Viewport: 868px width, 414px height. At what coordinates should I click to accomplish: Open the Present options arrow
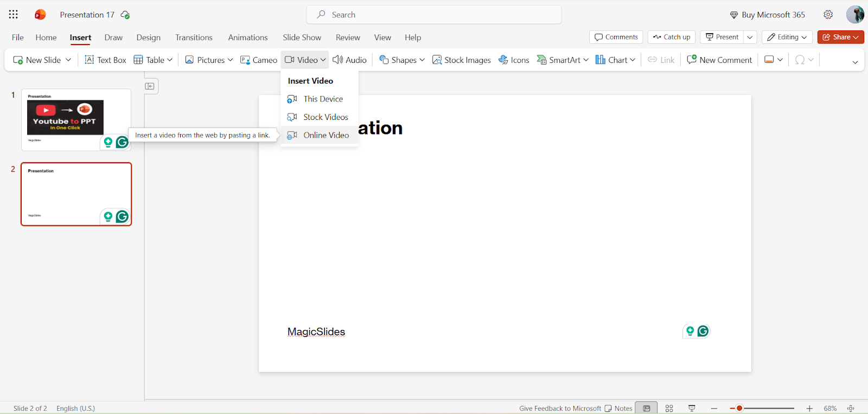[x=750, y=37]
